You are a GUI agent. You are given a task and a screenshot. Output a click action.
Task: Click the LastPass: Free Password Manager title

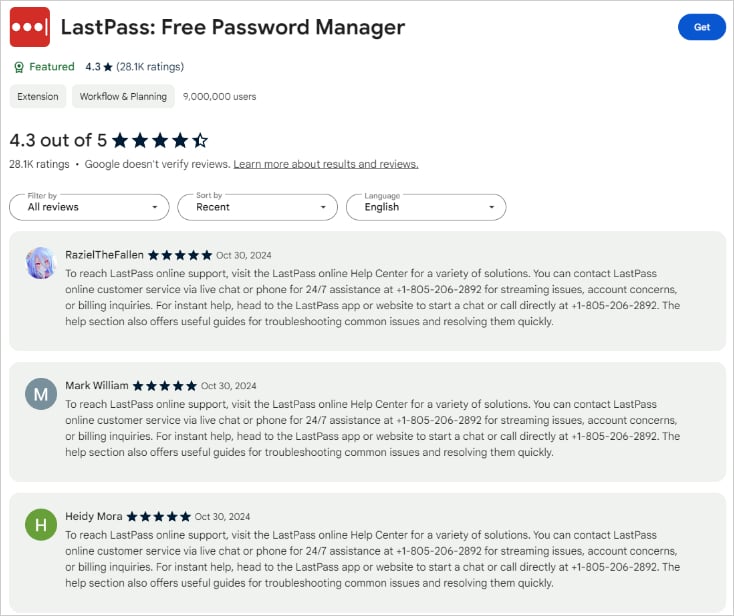pos(233,27)
